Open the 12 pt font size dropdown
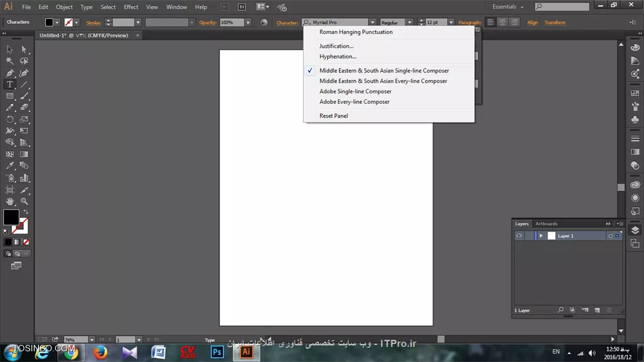Viewport: 644px width, 362px height. tap(451, 22)
